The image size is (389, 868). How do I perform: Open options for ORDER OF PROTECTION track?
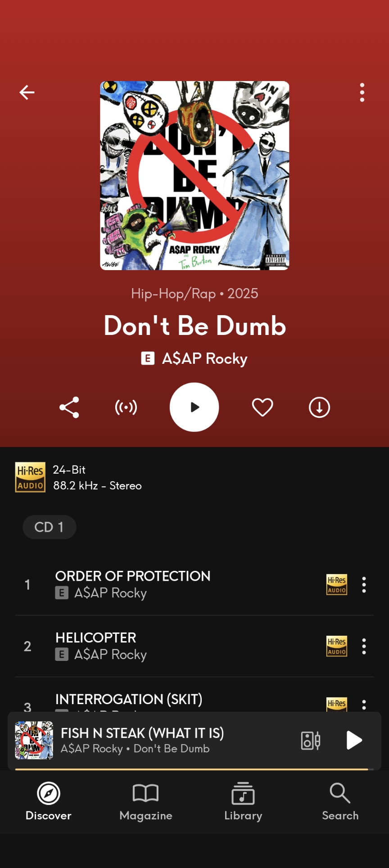coord(364,584)
